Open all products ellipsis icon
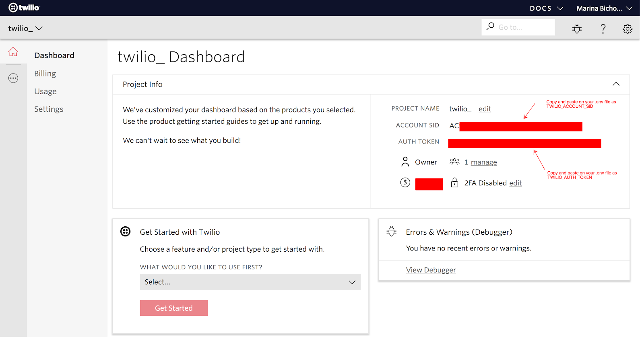This screenshot has height=363, width=644. coord(13,78)
